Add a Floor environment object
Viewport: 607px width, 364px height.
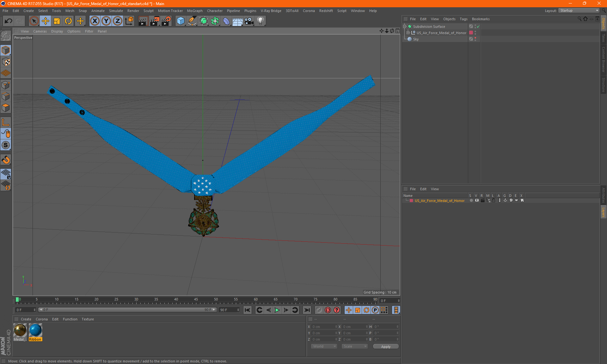point(238,21)
